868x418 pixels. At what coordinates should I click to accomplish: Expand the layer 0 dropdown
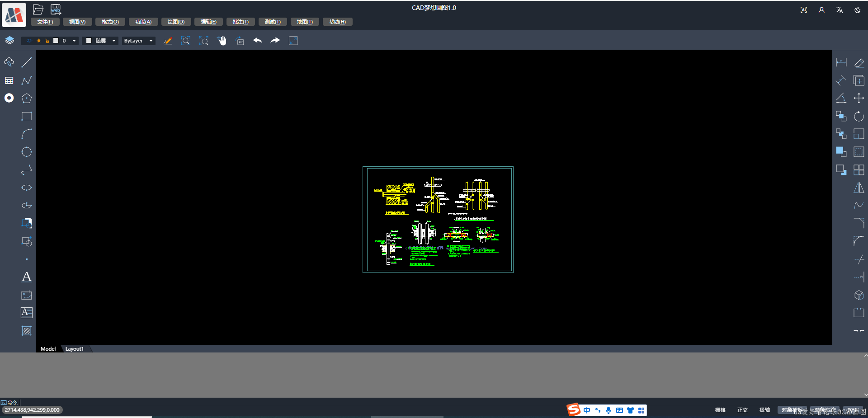(x=74, y=41)
